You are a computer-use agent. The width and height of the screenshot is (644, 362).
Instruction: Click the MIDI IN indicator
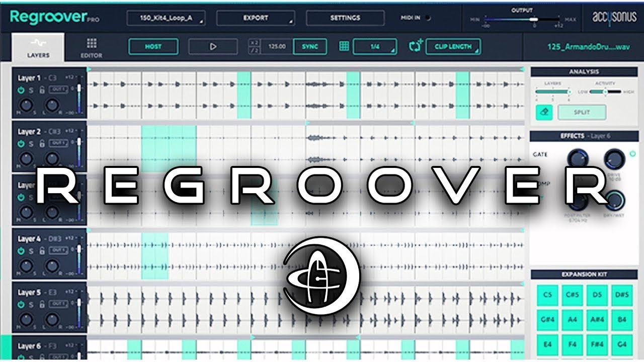point(428,18)
